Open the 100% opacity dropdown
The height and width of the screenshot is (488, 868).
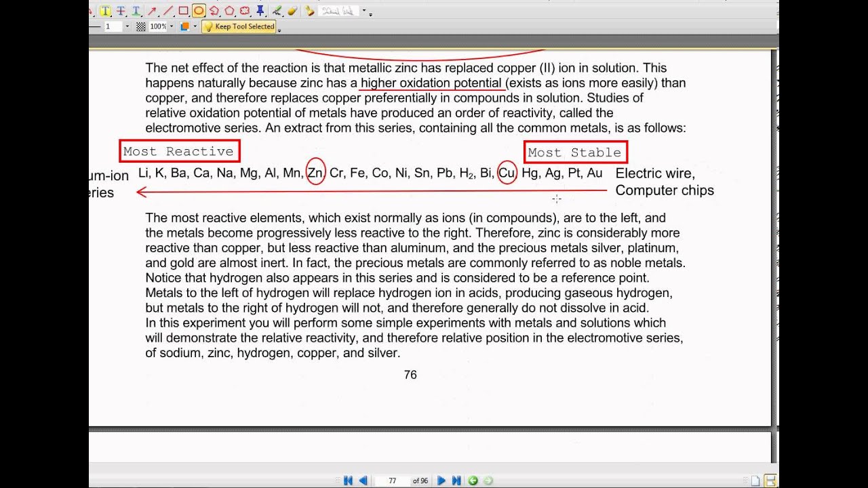click(172, 26)
